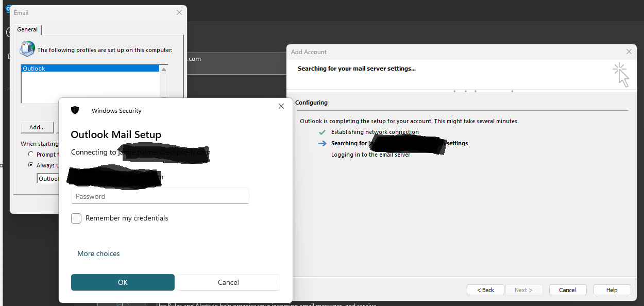644x306 pixels.
Task: Close the Email profiles dialog
Action: [x=179, y=12]
